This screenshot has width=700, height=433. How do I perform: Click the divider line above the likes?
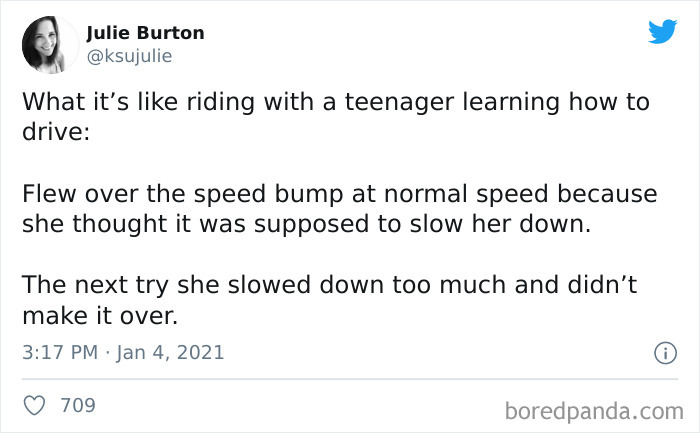point(350,379)
